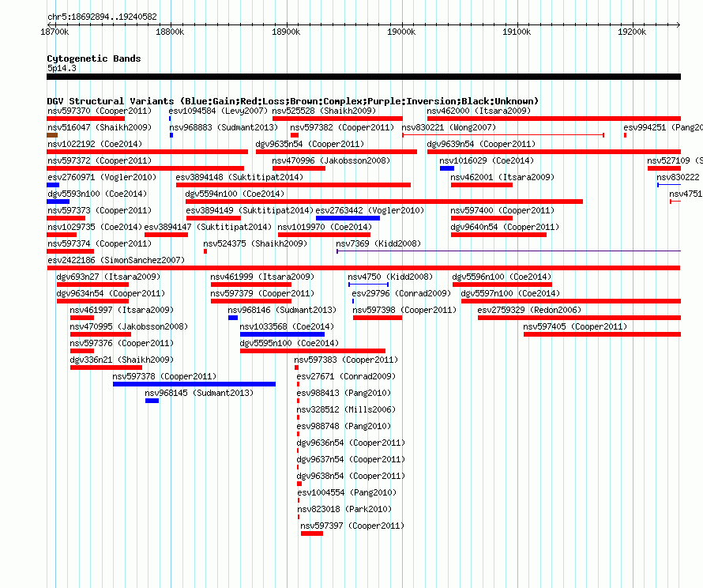Viewport: 703px width, 588px height.
Task: Open dgv9635n54 (Cooper2011) variant
Action: pos(310,144)
